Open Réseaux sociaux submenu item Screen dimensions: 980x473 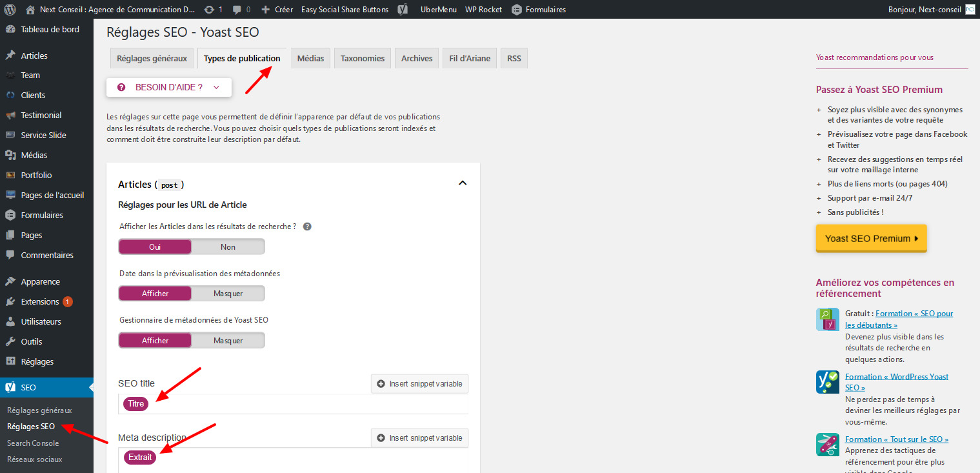click(35, 459)
